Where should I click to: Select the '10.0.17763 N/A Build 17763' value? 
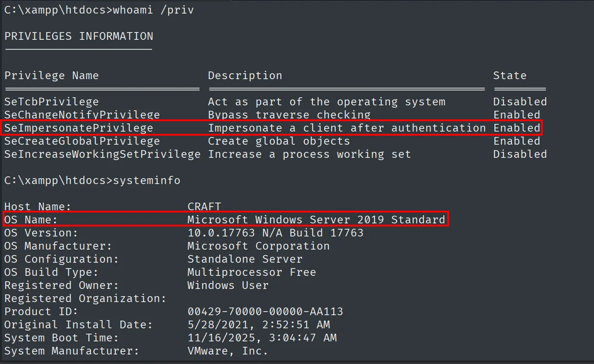[275, 233]
